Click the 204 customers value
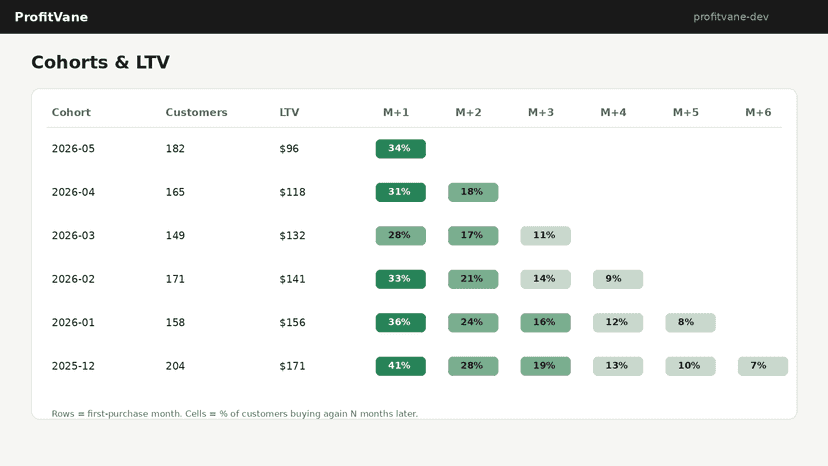This screenshot has height=466, width=828. click(x=175, y=366)
